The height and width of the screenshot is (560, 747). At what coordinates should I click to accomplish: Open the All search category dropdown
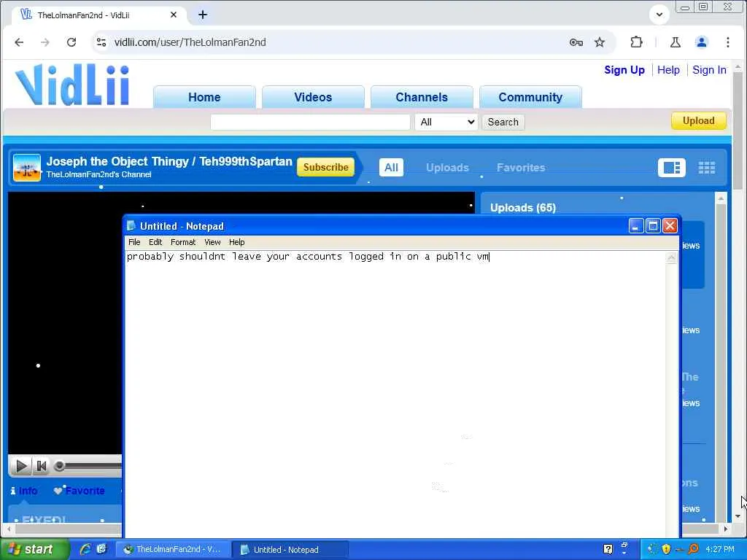pos(446,122)
